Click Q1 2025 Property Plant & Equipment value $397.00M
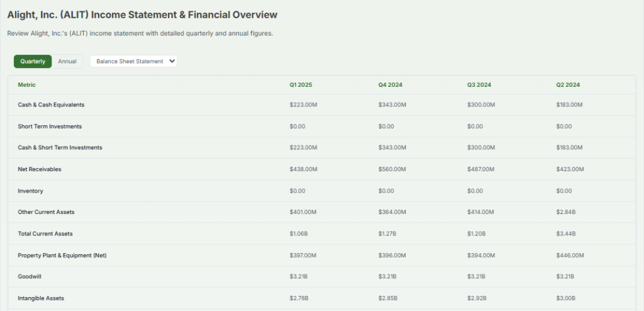The height and width of the screenshot is (311, 644). pos(303,255)
